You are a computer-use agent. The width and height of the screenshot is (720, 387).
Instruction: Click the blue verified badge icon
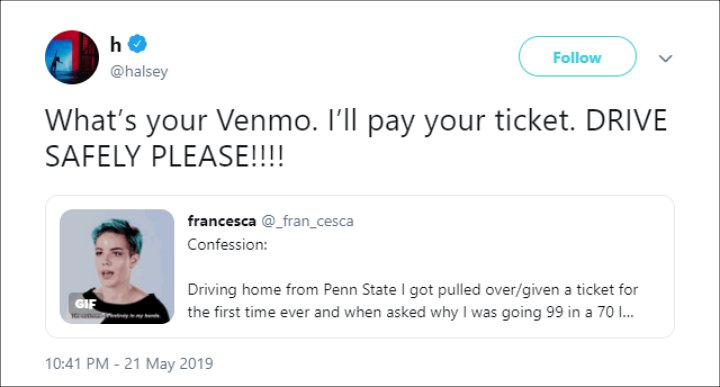pyautogui.click(x=137, y=44)
